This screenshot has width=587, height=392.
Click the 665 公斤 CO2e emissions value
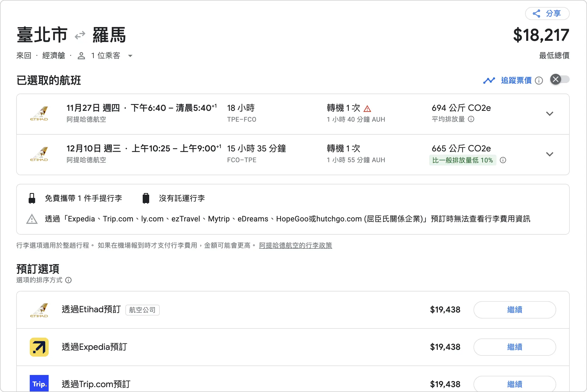point(461,148)
